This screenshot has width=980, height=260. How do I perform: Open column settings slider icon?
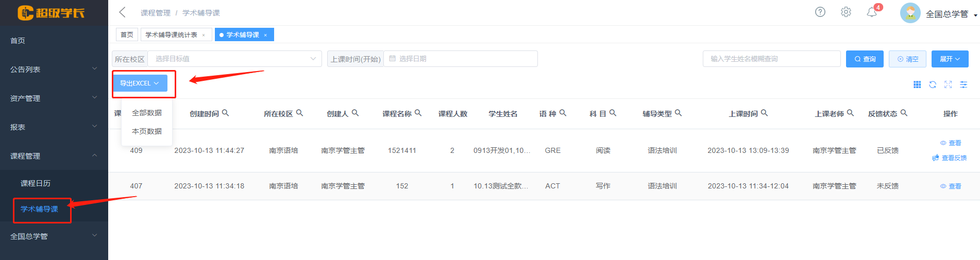point(964,84)
